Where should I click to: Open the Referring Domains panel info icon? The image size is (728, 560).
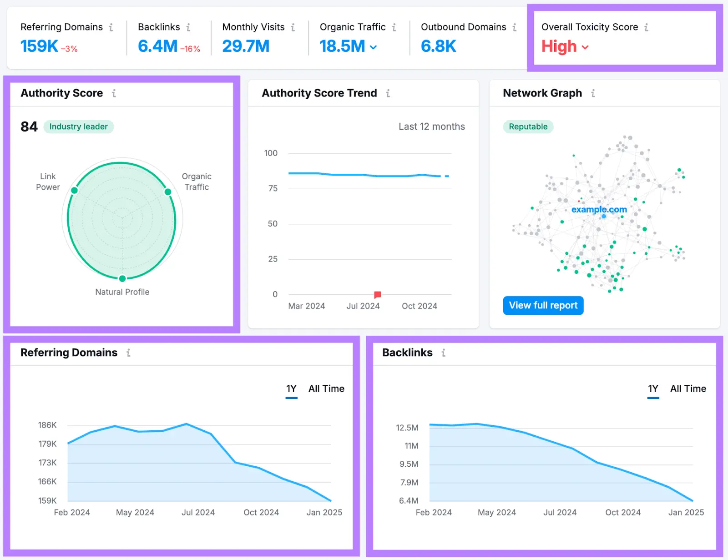point(129,353)
